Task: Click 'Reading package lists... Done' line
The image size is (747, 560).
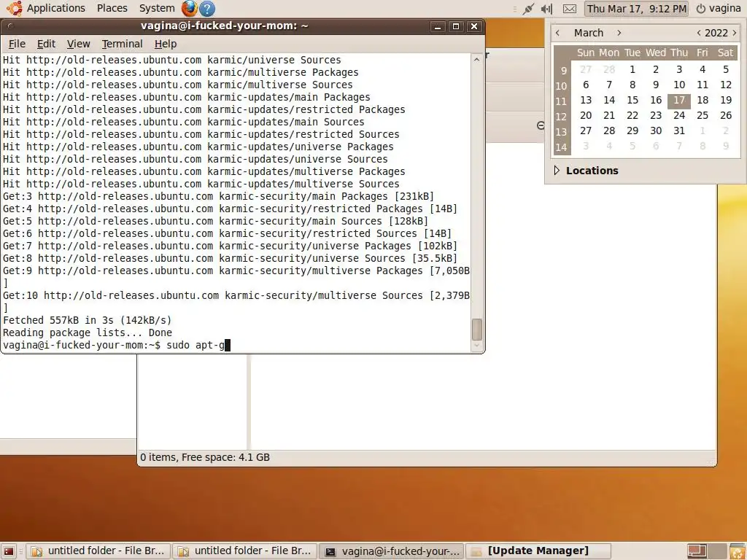Action: (x=88, y=332)
